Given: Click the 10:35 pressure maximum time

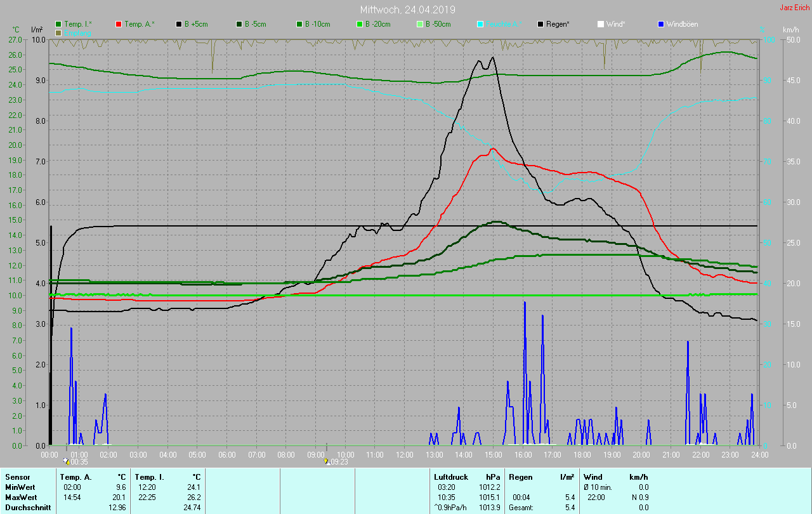Looking at the screenshot, I should tap(446, 497).
